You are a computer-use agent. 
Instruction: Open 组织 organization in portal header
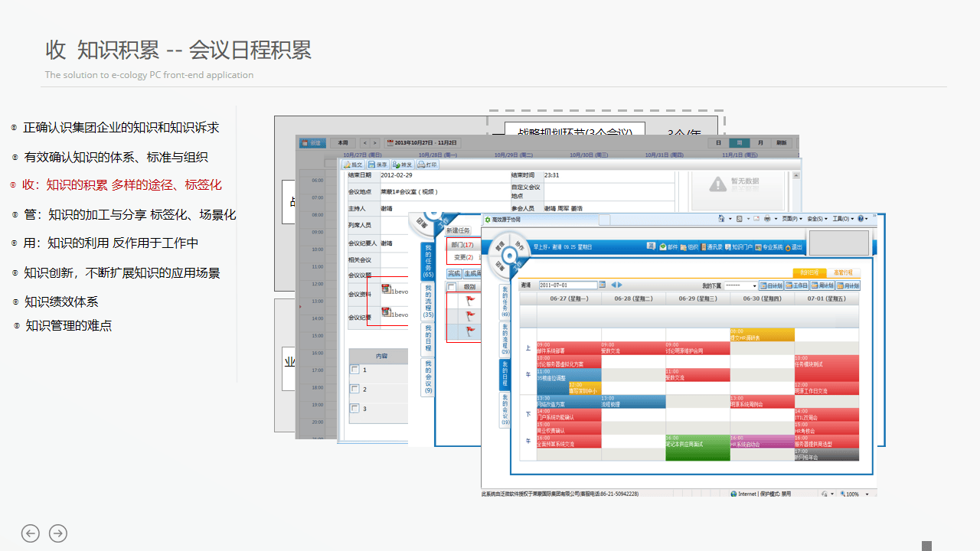689,247
